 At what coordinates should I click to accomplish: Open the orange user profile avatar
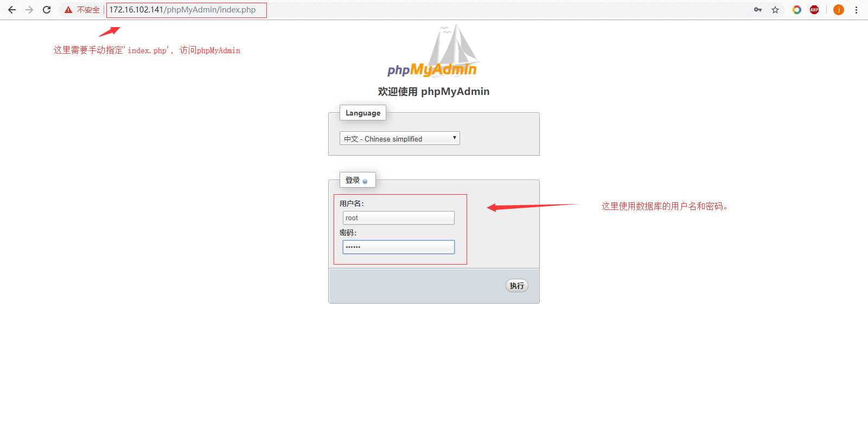[839, 10]
